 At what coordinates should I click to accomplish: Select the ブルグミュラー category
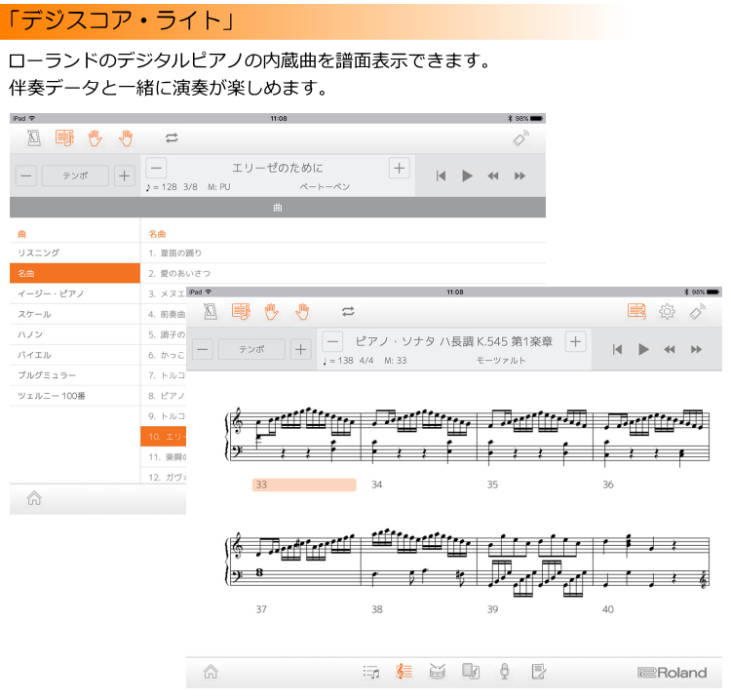[x=75, y=375]
